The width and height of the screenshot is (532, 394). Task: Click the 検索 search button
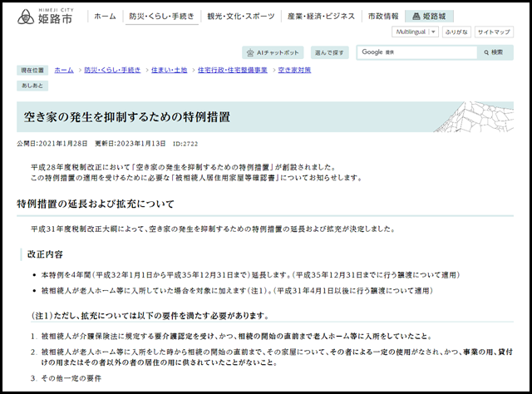tap(495, 52)
